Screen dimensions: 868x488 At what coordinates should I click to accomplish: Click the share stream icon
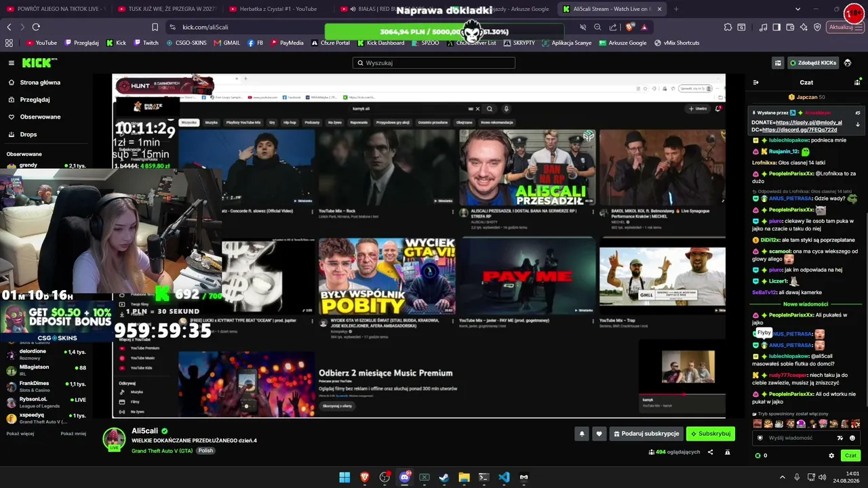pyautogui.click(x=711, y=452)
